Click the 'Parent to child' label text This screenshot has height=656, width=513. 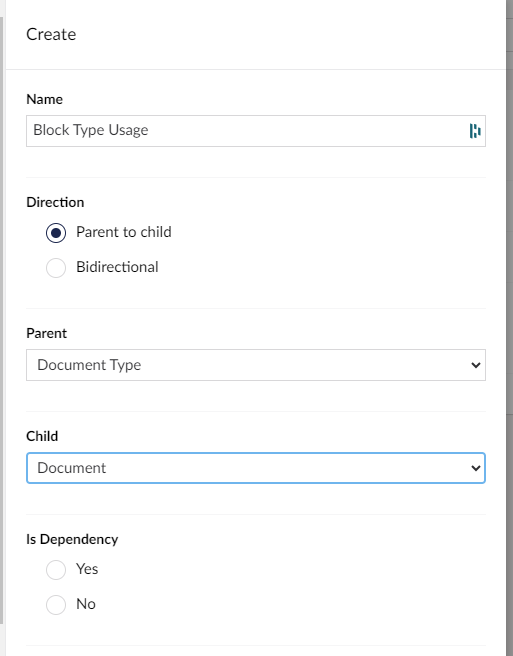point(124,232)
